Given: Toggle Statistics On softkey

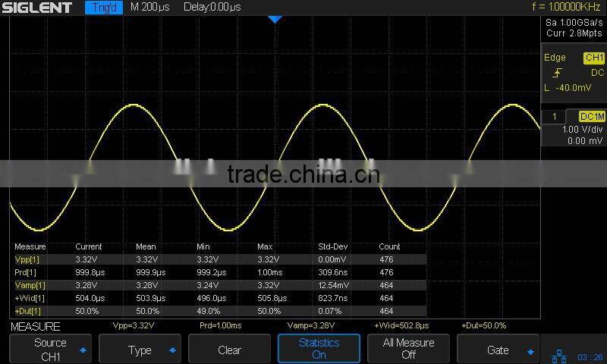Looking at the screenshot, I should pos(319,349).
